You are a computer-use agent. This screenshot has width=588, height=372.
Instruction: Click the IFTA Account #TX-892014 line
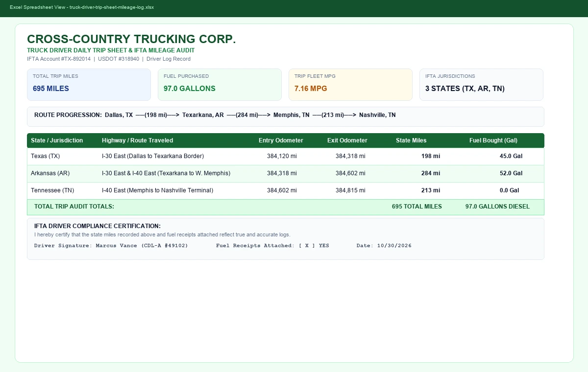click(109, 59)
